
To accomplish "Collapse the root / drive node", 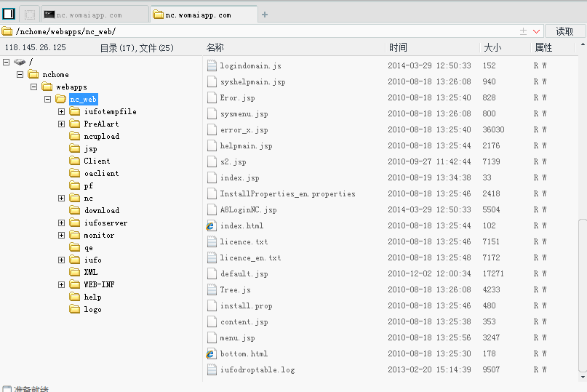I will 6,62.
